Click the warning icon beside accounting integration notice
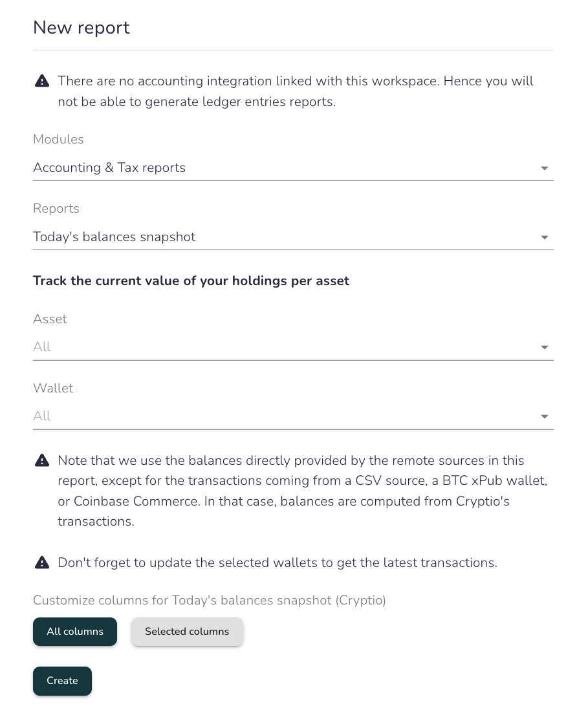 pos(42,81)
